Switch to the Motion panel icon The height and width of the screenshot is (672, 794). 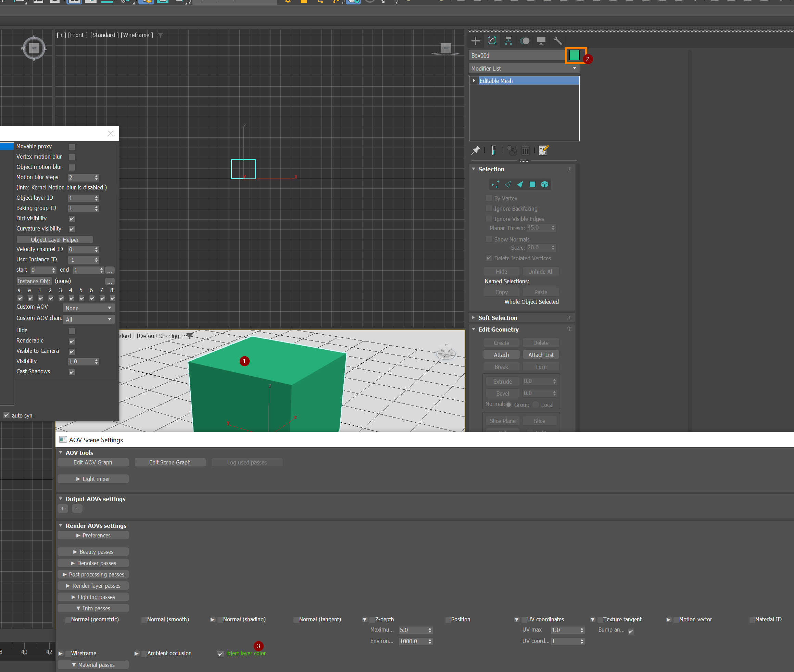tap(525, 41)
